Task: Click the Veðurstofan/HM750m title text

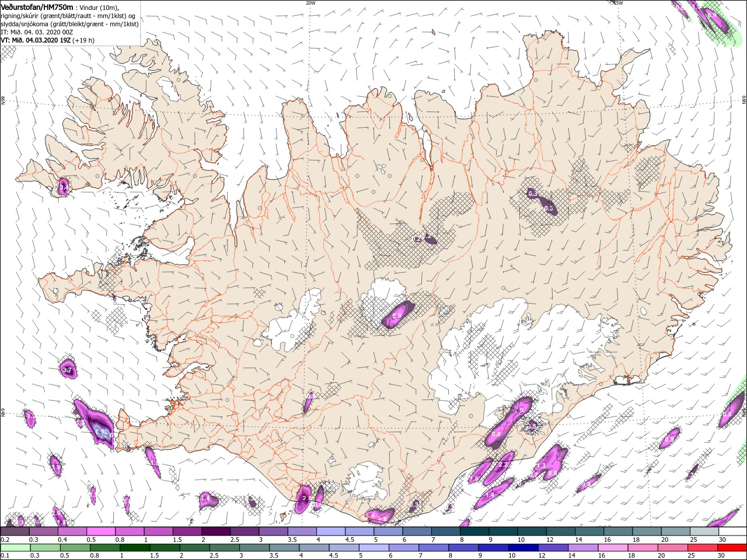Action: [x=37, y=6]
